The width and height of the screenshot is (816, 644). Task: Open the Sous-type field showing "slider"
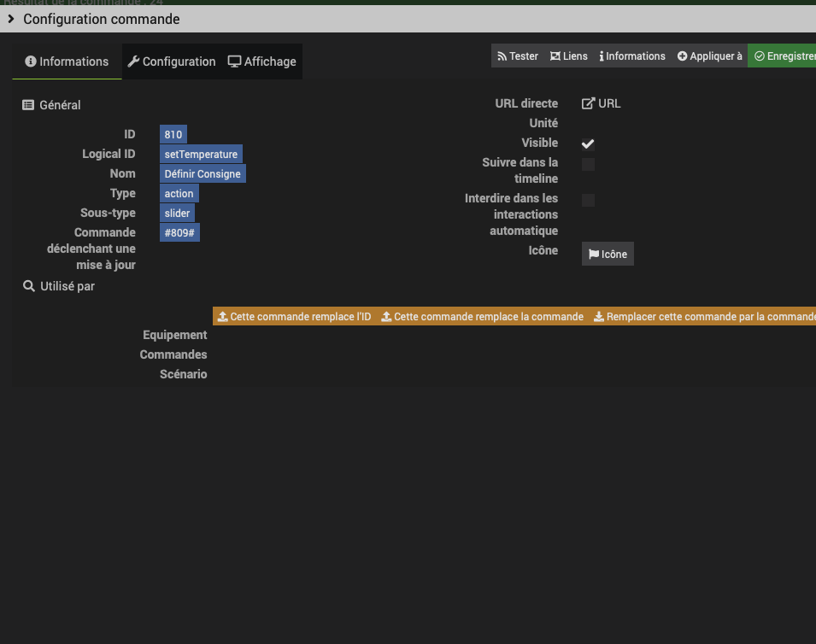point(177,213)
